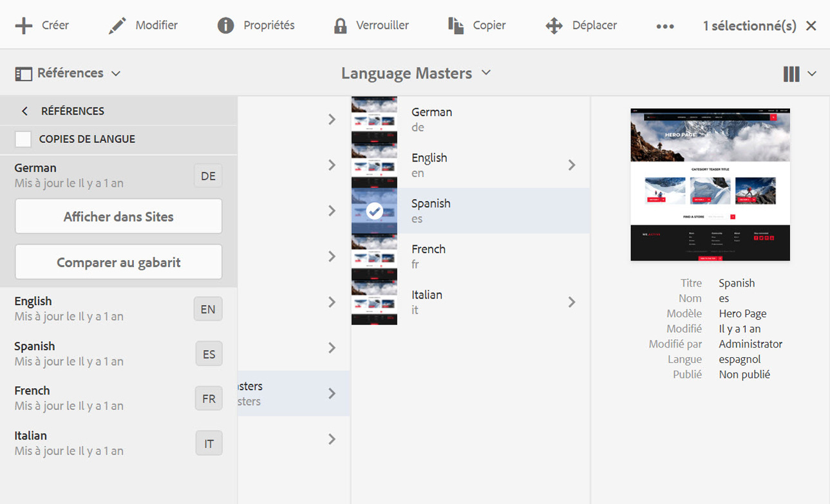
Task: Lock the page with Verrouiller
Action: [x=371, y=26]
